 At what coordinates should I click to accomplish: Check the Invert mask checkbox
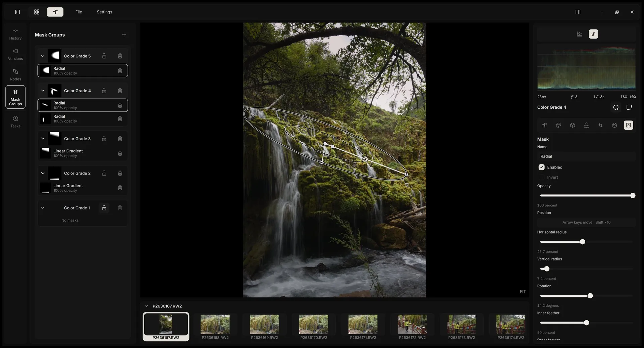click(x=541, y=178)
